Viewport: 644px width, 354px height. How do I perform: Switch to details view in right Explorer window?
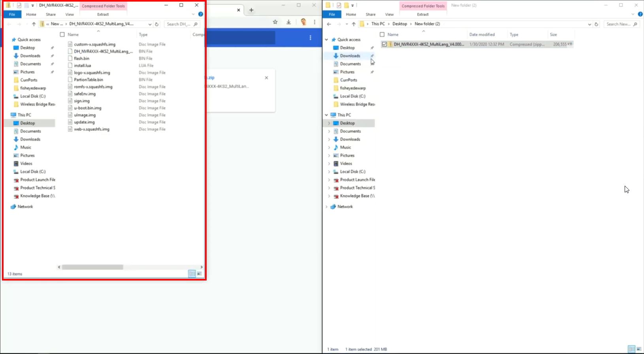[x=631, y=349]
